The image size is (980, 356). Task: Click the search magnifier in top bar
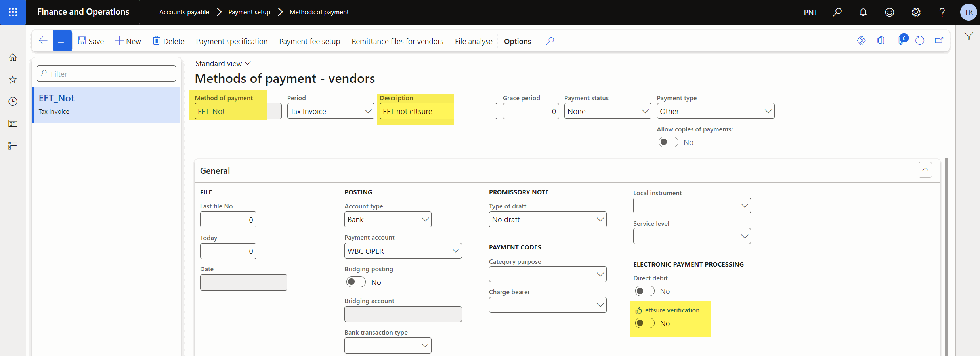837,12
